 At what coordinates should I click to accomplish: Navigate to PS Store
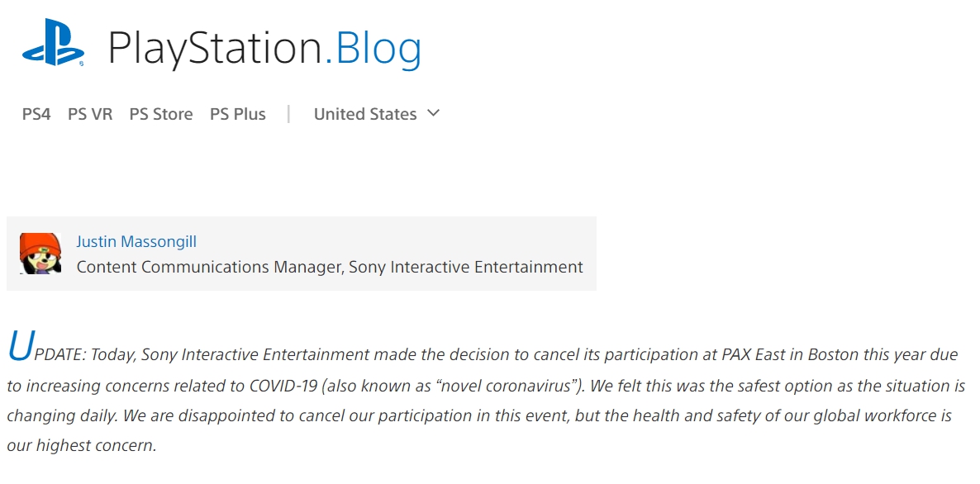click(161, 114)
